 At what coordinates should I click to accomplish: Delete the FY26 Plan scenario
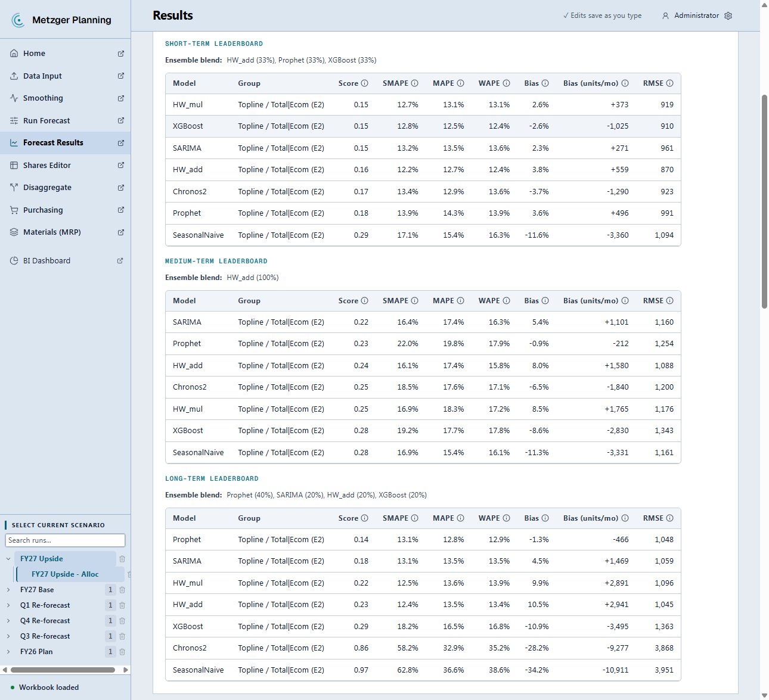(x=122, y=652)
